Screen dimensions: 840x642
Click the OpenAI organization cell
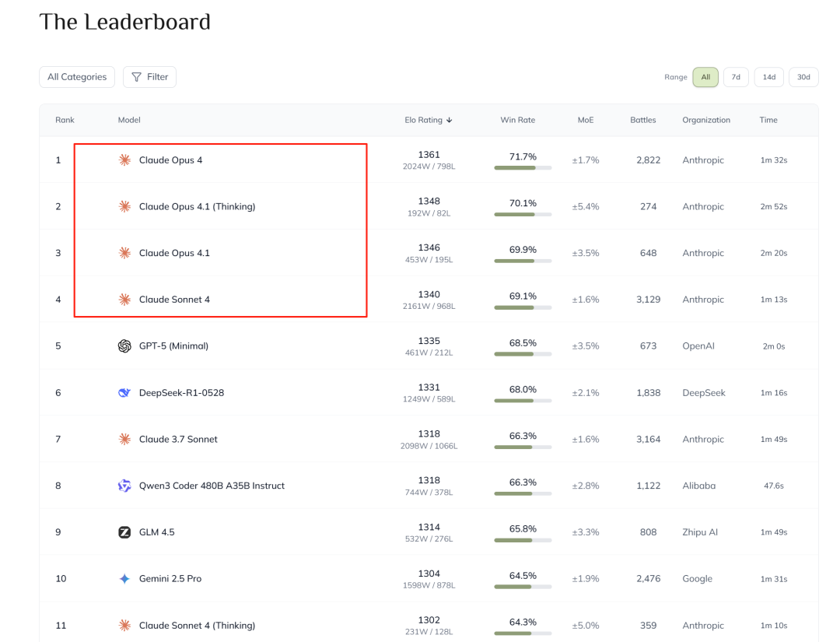(698, 346)
